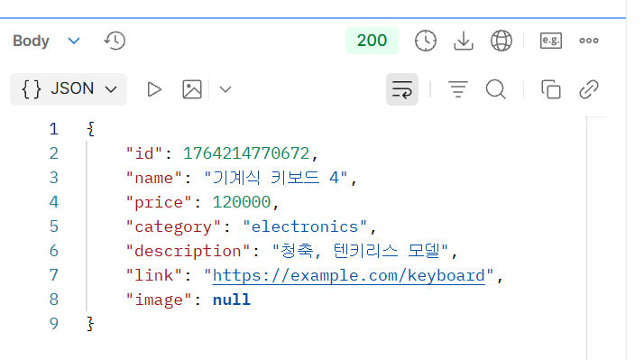The height and width of the screenshot is (360, 644).
Task: Click the "description" key on line 6
Action: pos(188,251)
